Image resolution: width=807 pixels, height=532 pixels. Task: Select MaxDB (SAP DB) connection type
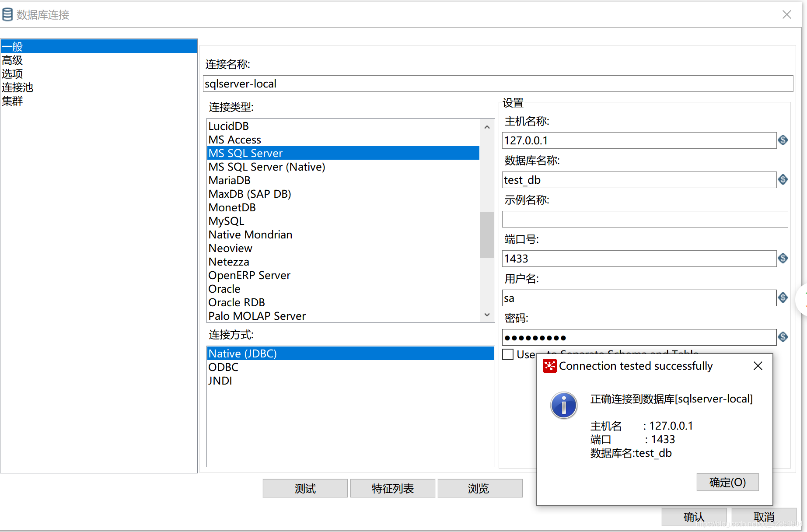pyautogui.click(x=343, y=194)
